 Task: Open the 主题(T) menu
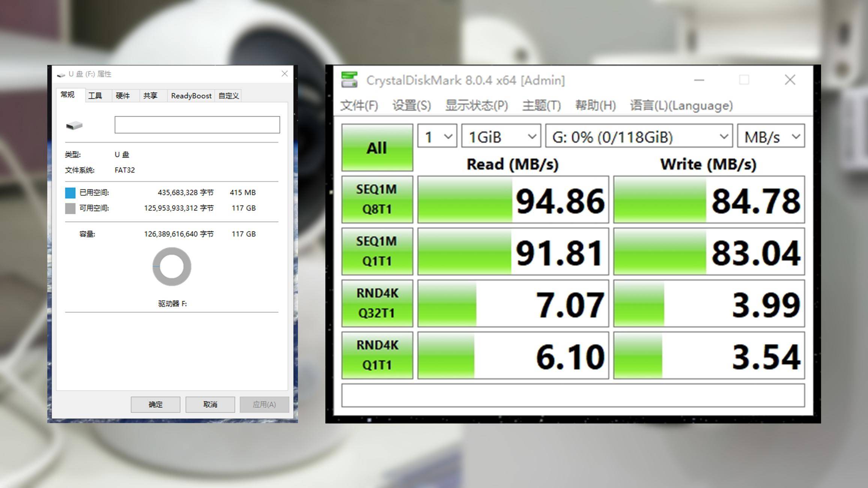(x=542, y=105)
